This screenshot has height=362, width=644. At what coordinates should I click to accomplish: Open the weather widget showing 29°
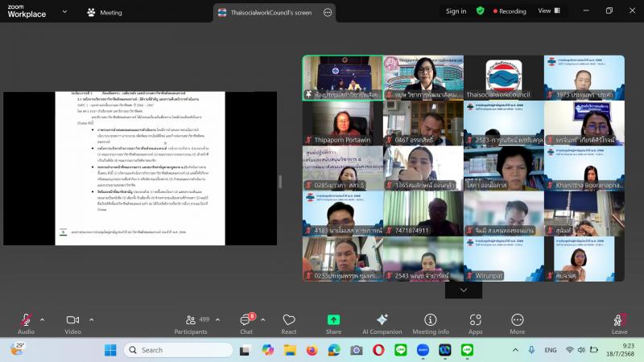click(18, 349)
